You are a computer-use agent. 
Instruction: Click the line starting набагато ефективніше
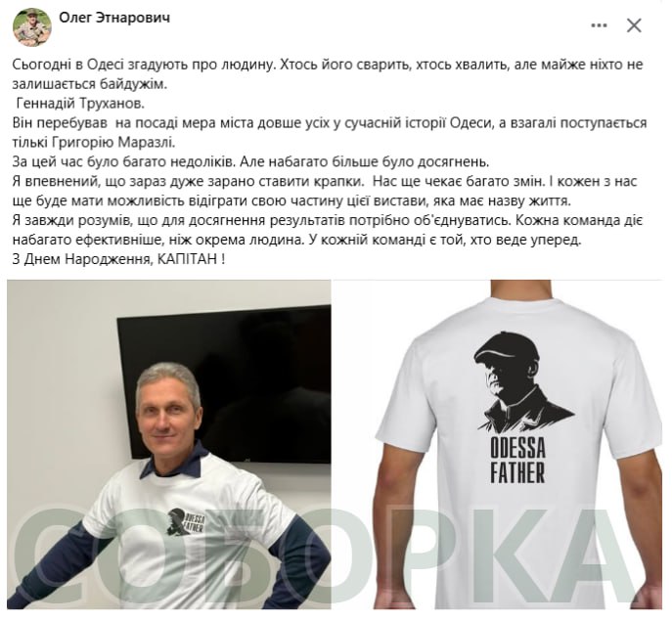pos(296,240)
